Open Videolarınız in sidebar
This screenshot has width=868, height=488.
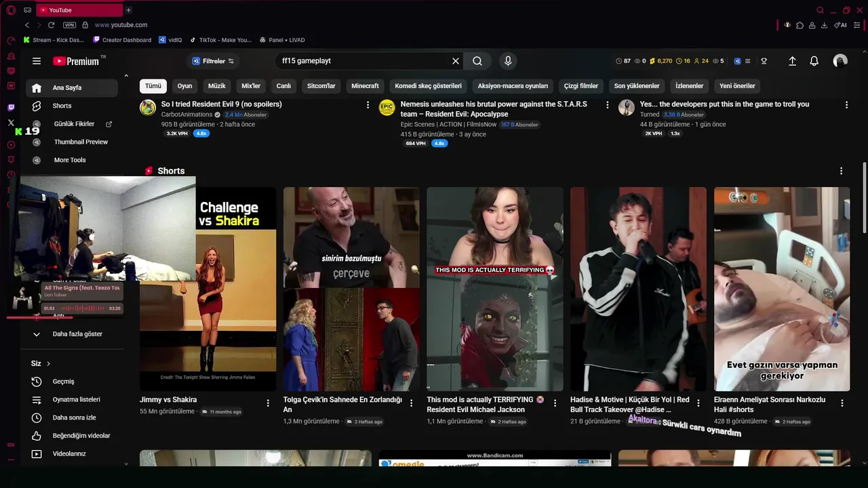(x=72, y=454)
